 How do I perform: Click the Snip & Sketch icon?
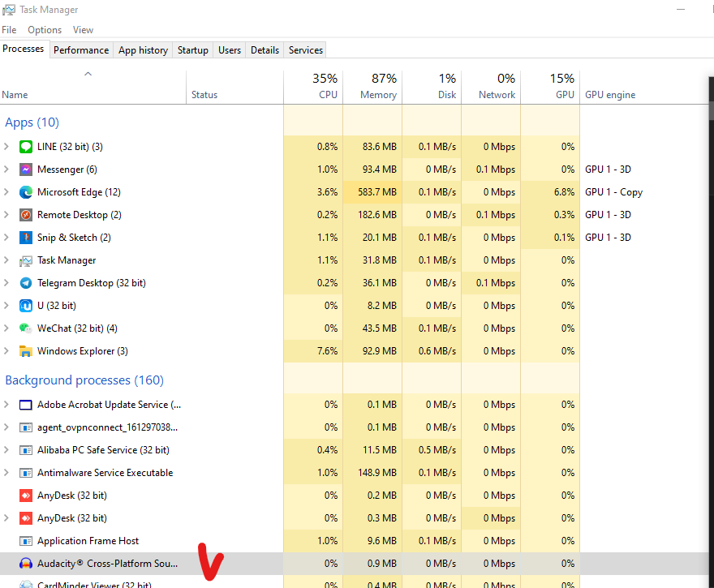[26, 238]
